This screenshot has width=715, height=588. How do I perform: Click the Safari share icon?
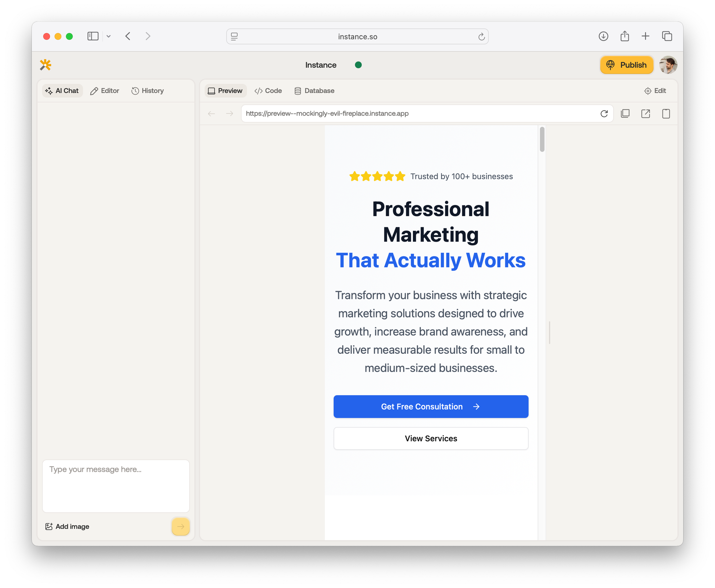pyautogui.click(x=625, y=36)
